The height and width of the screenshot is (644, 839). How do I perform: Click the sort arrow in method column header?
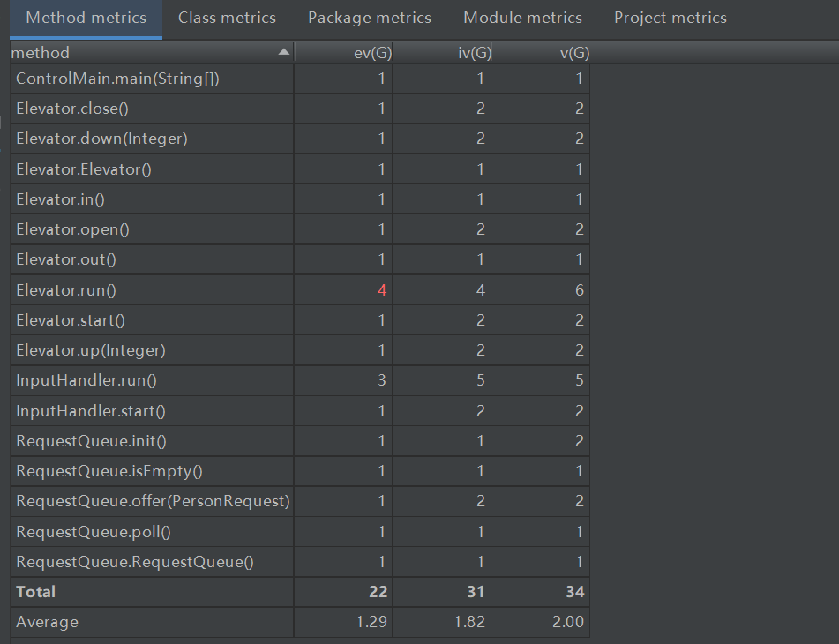(x=283, y=53)
